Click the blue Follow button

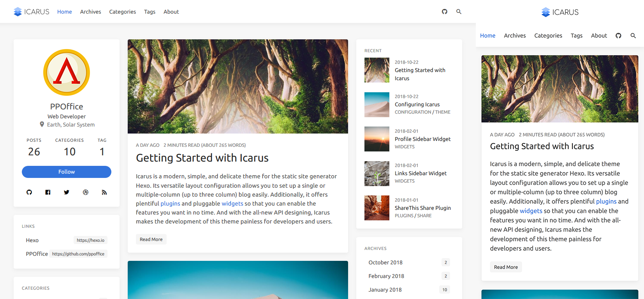tap(67, 172)
